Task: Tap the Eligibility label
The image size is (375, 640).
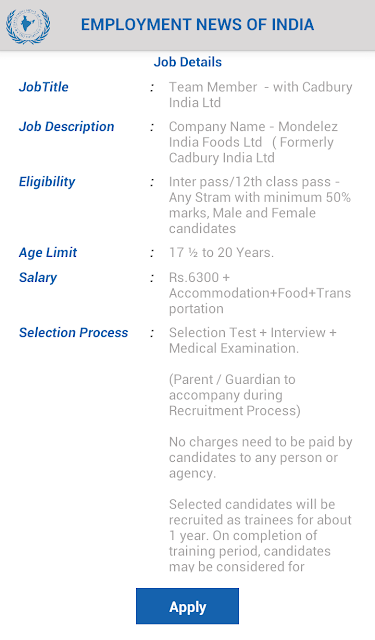Action: pos(47,182)
